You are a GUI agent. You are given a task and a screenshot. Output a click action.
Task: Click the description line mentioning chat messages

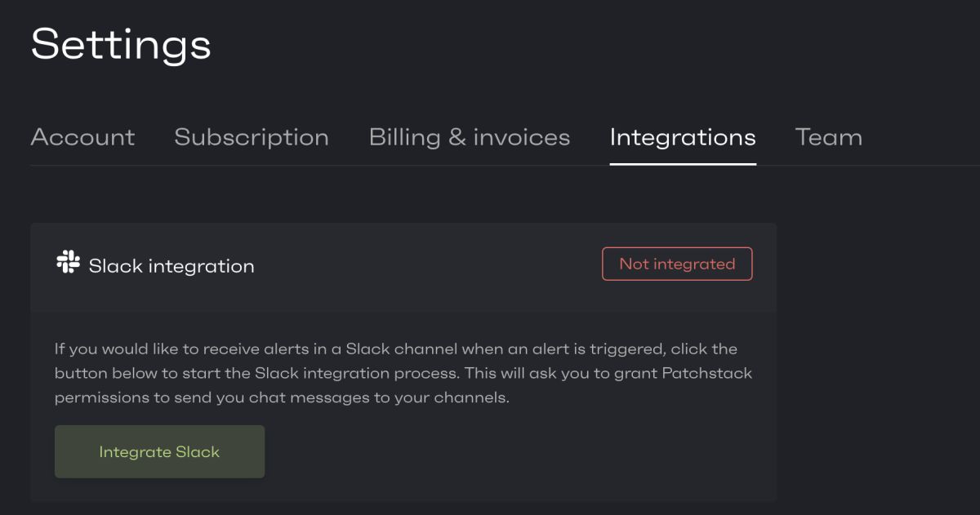[282, 398]
